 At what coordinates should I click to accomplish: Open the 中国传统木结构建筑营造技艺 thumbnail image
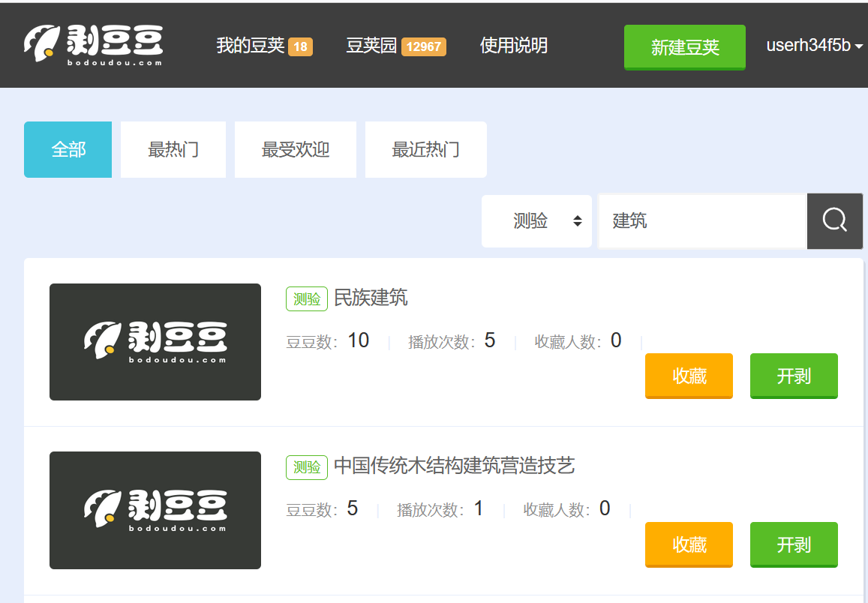coord(155,510)
